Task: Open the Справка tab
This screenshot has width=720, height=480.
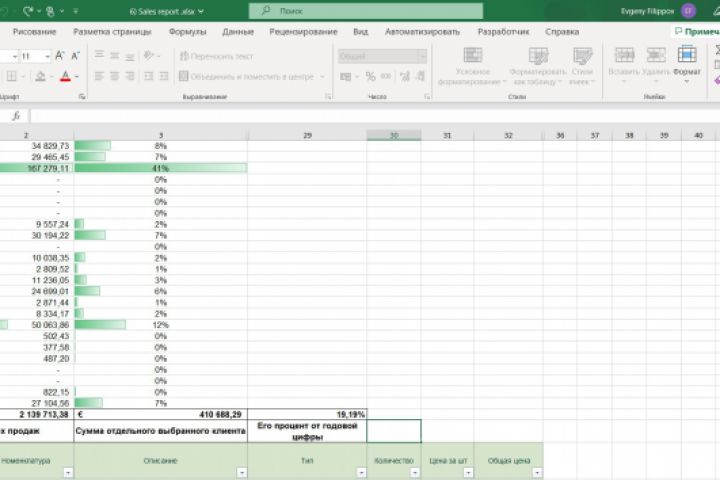Action: point(562,32)
